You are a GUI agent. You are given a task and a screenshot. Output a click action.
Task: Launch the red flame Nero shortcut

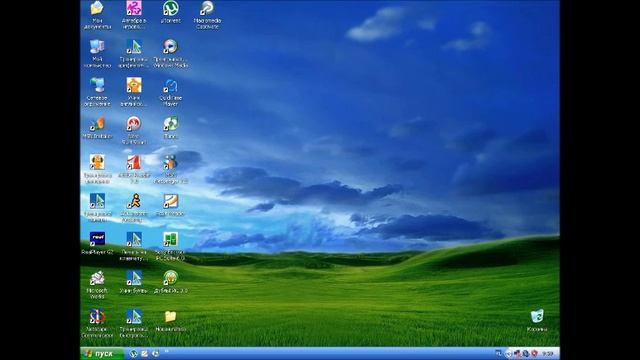click(133, 124)
